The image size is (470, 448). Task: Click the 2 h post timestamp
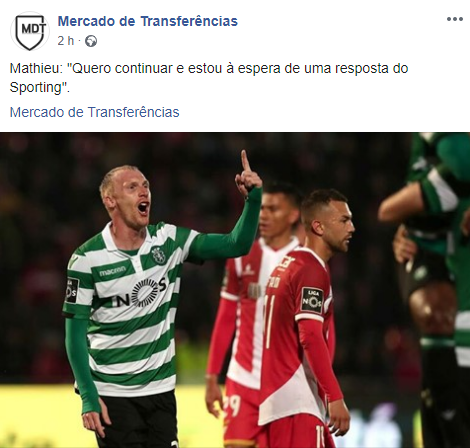coord(66,41)
